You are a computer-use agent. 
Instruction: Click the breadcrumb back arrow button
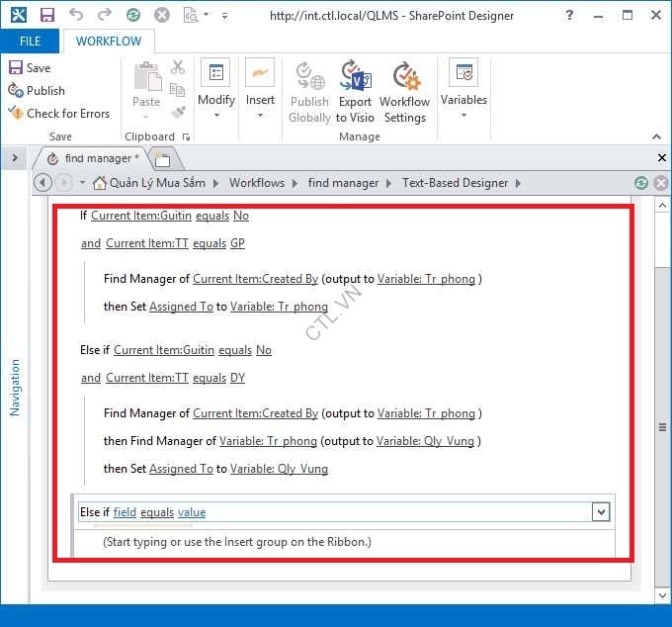click(42, 183)
